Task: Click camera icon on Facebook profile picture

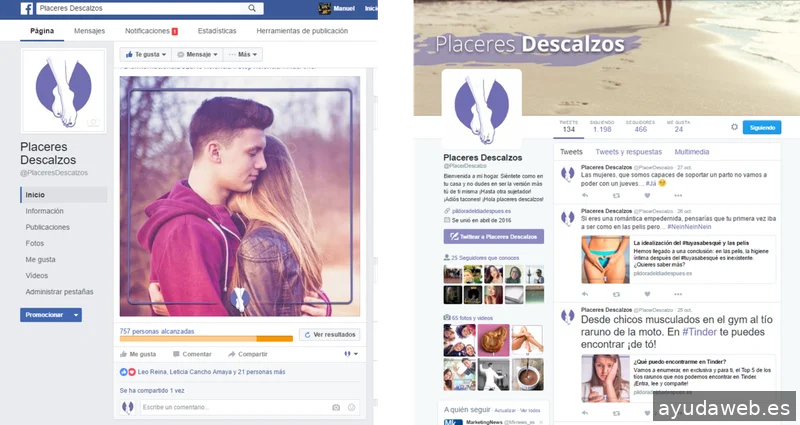Action: 93,122
